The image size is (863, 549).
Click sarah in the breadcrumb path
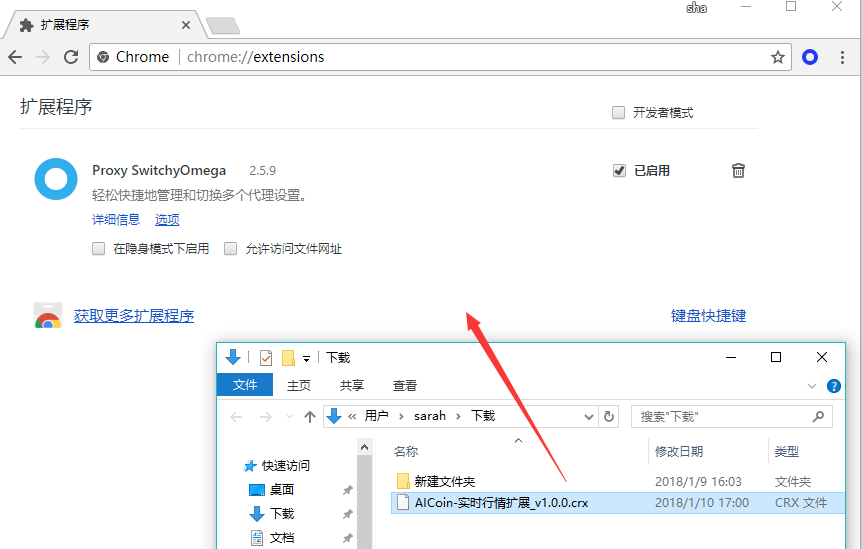pos(430,416)
